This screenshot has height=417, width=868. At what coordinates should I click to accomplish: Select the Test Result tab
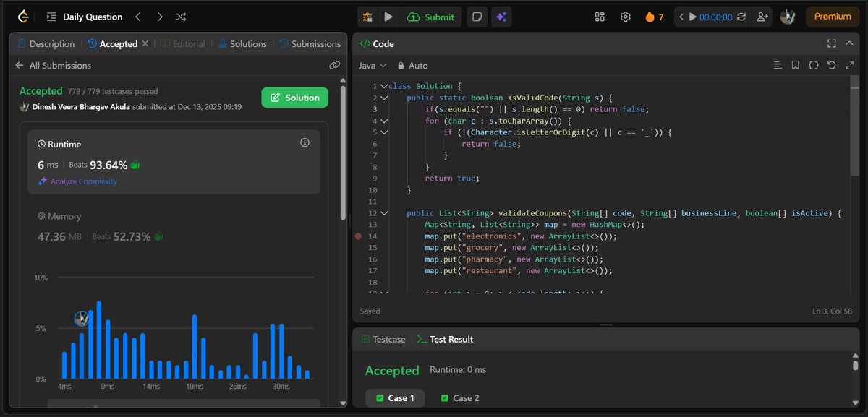(x=446, y=339)
